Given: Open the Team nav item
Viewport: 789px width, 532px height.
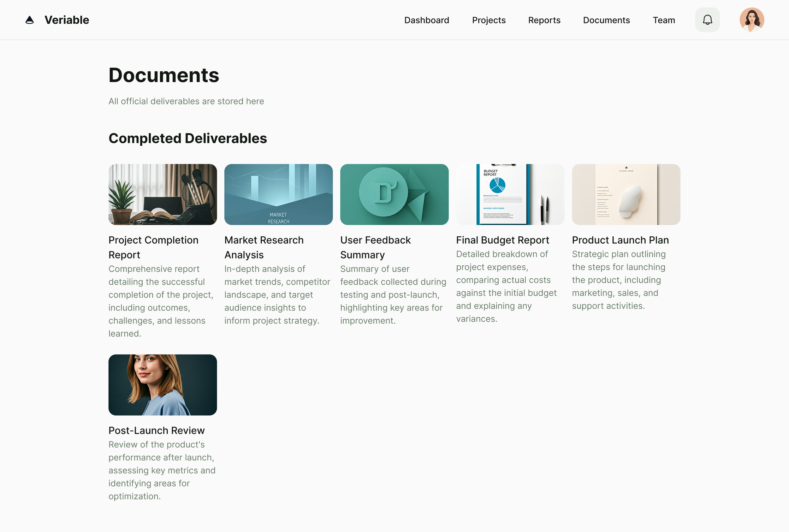Looking at the screenshot, I should [664, 21].
